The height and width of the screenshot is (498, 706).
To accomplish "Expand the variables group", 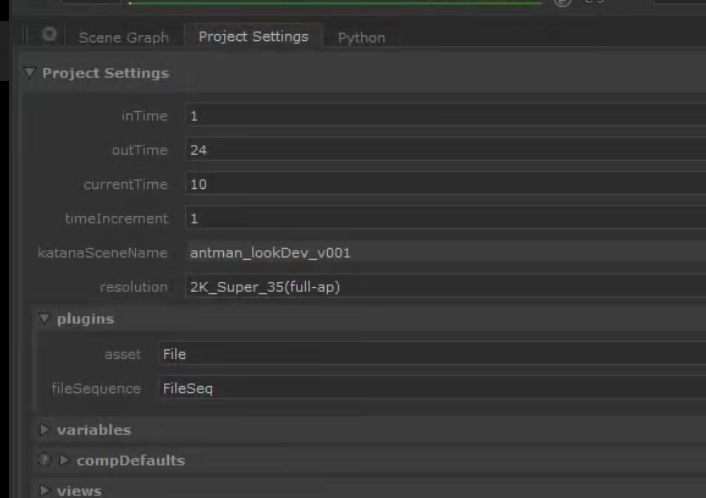I will point(44,430).
